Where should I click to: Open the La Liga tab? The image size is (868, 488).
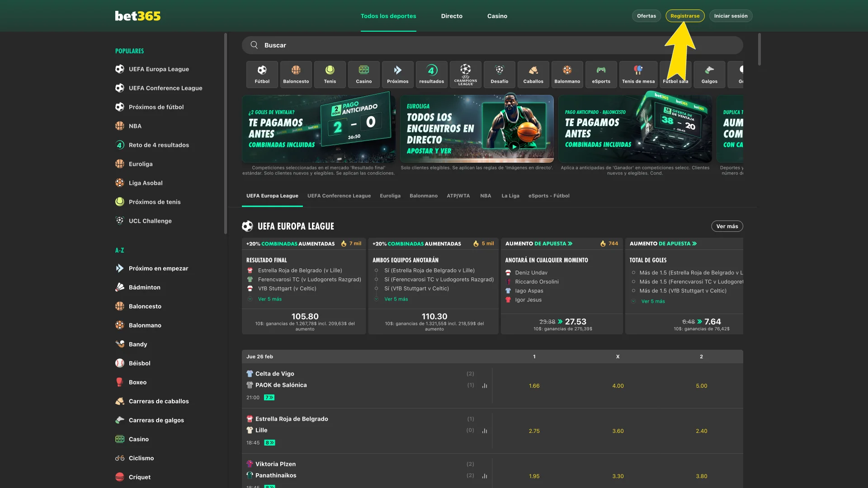click(x=510, y=196)
